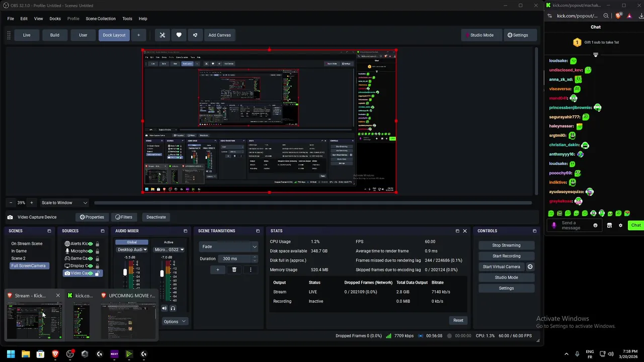644x362 pixels.
Task: Open the Scene Collection menu
Action: tap(101, 19)
